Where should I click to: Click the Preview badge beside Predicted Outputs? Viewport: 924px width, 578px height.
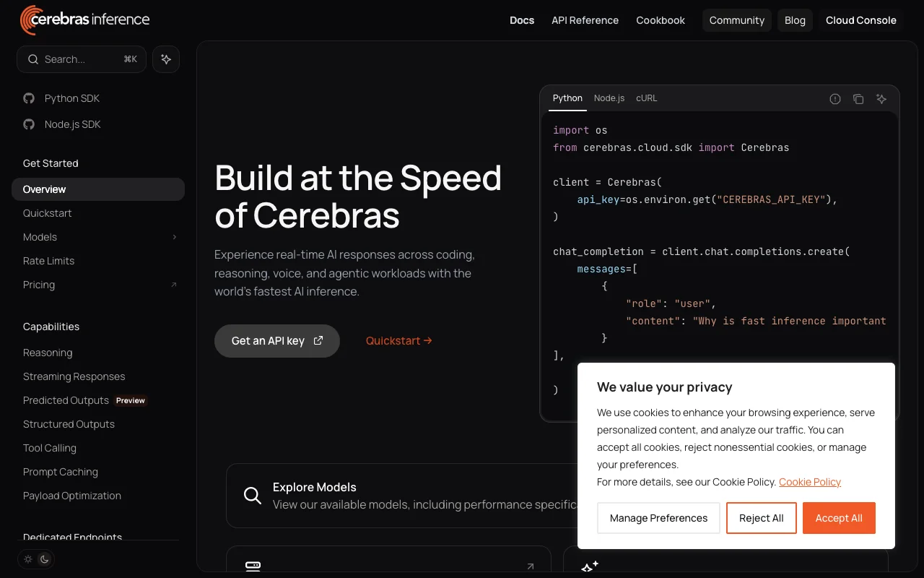(x=131, y=400)
